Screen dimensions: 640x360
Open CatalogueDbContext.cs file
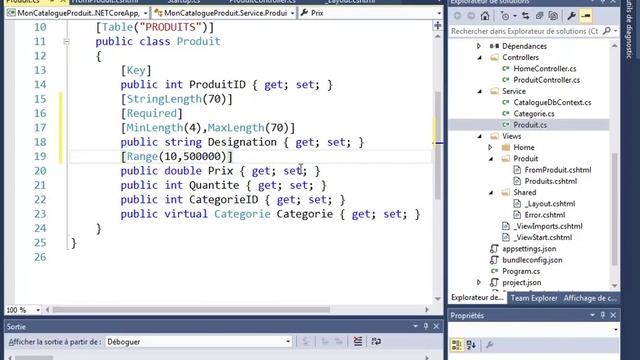pyautogui.click(x=552, y=102)
